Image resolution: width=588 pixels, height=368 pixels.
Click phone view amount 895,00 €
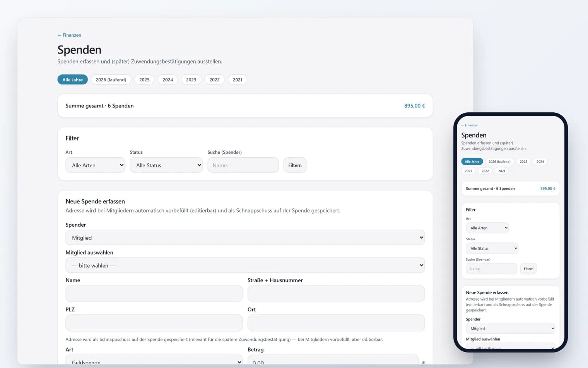548,189
